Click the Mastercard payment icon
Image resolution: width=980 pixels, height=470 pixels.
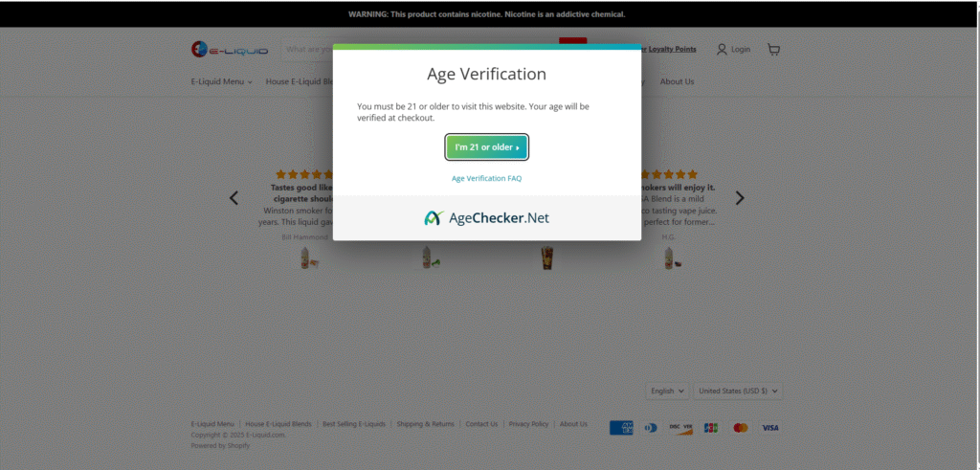(741, 428)
